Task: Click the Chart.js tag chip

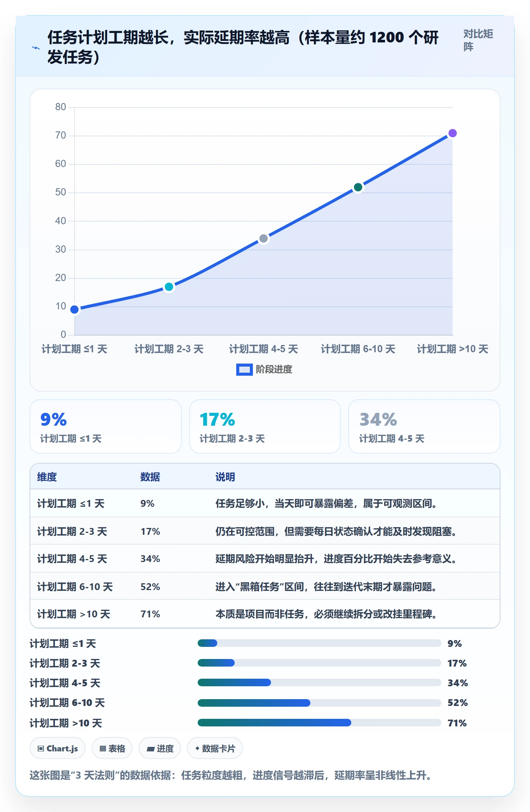Action: (x=58, y=748)
